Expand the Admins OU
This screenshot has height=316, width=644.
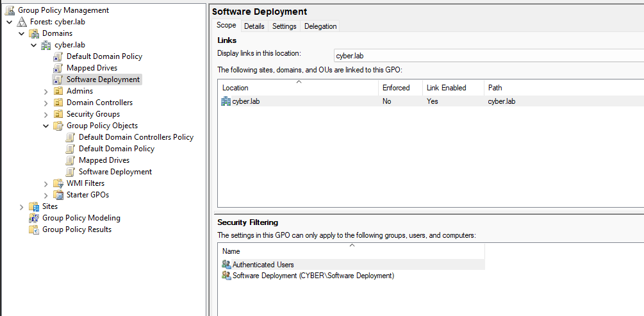click(45, 91)
